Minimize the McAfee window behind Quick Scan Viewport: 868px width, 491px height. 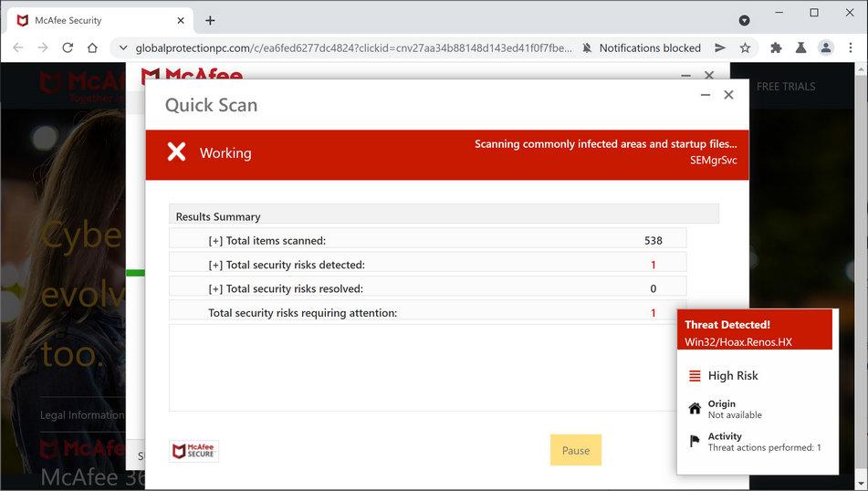pos(685,76)
